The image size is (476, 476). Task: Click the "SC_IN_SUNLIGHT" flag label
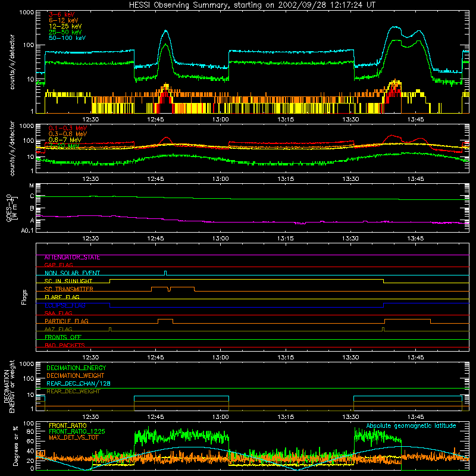click(68, 281)
